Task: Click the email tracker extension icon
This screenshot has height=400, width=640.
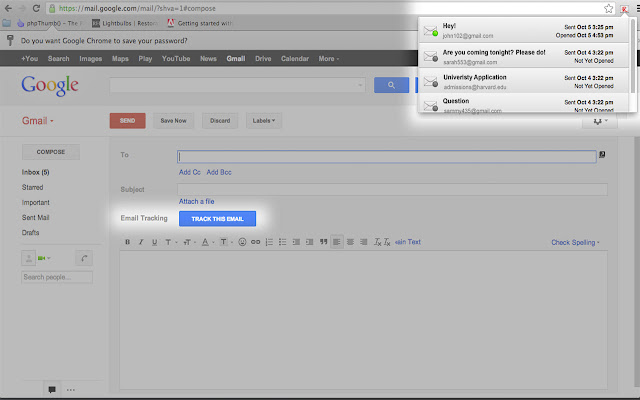Action: point(624,9)
